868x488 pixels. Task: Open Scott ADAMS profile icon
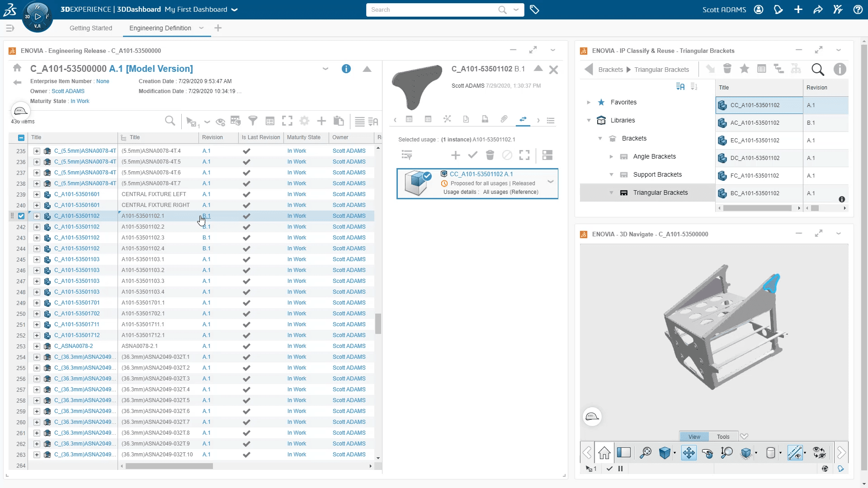(759, 9)
